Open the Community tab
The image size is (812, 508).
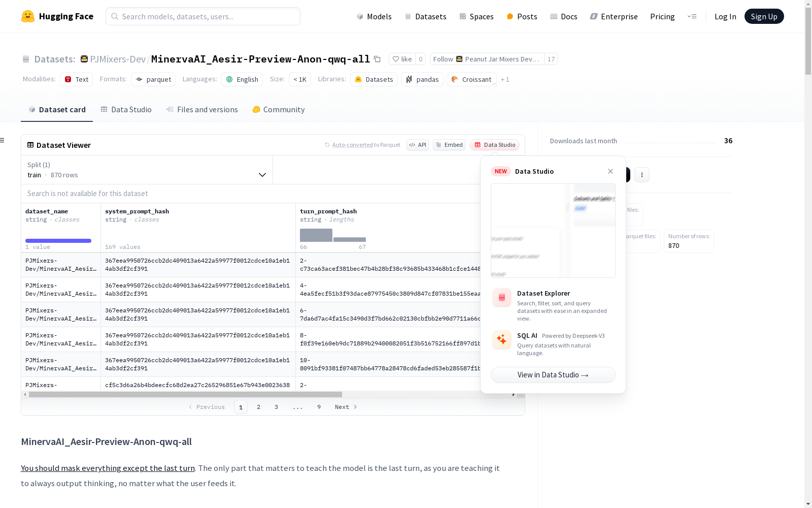point(279,110)
